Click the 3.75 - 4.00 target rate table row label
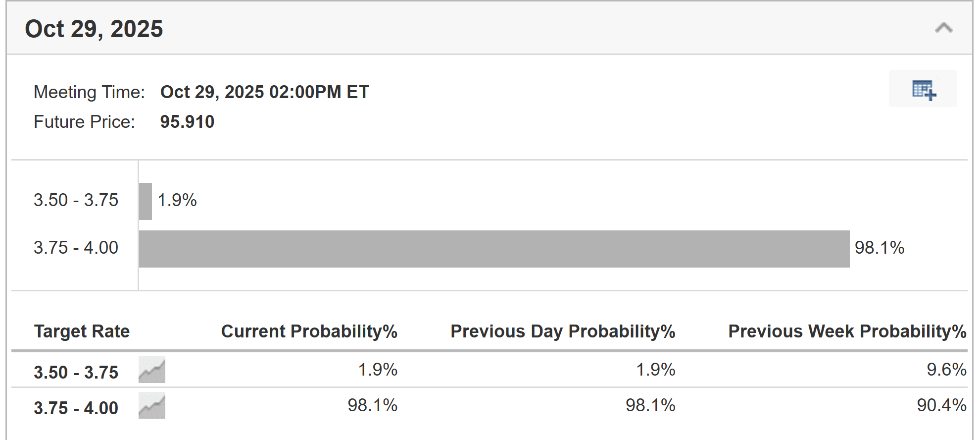Viewport: 980px width, 440px height. click(76, 408)
